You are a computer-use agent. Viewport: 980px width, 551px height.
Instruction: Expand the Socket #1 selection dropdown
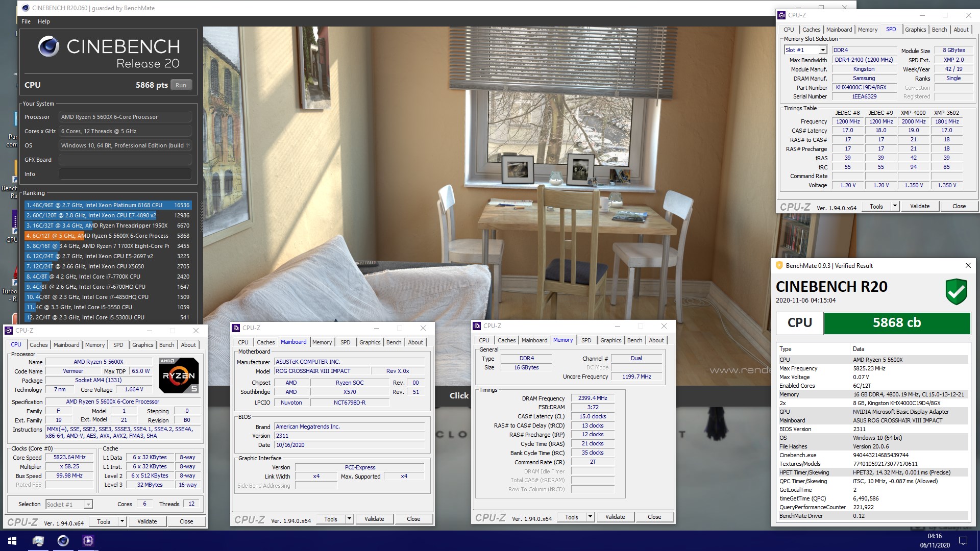88,505
